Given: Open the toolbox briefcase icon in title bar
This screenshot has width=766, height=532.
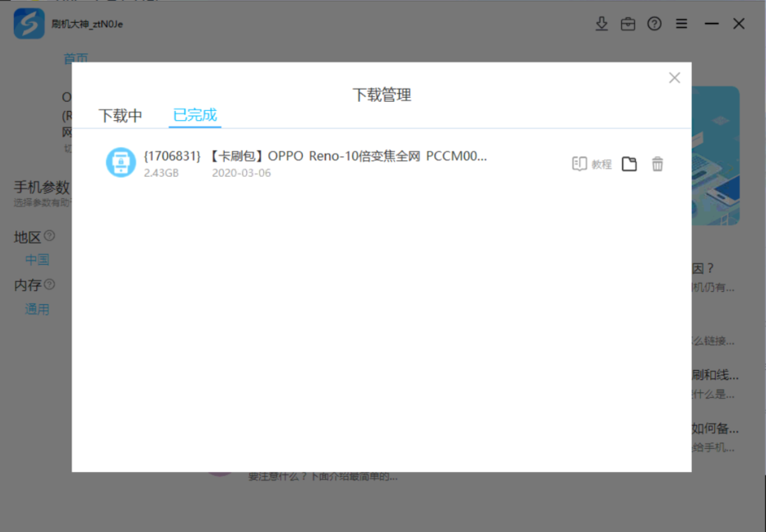Looking at the screenshot, I should tap(628, 23).
